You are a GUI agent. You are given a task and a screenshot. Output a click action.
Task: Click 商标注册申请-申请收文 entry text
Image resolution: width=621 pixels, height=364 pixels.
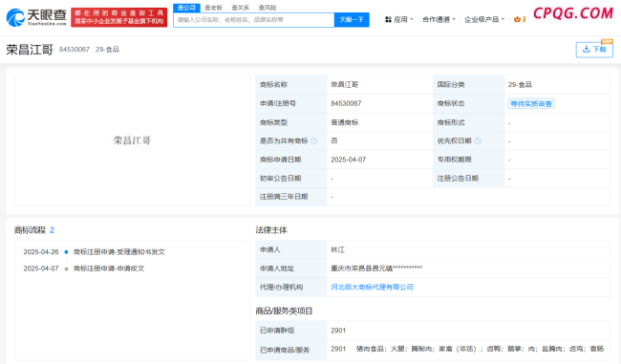coord(109,268)
